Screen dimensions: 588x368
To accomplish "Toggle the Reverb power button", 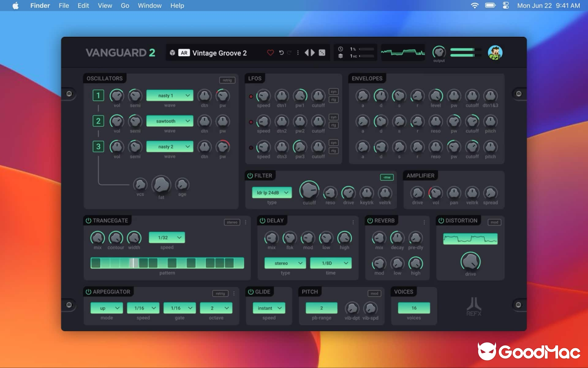I will 370,221.
